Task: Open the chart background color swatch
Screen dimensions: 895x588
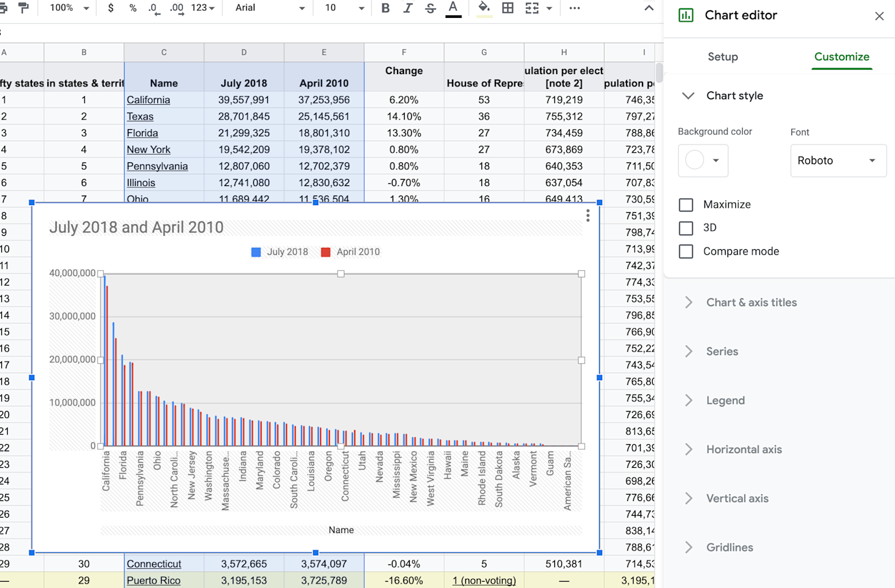Action: 702,160
